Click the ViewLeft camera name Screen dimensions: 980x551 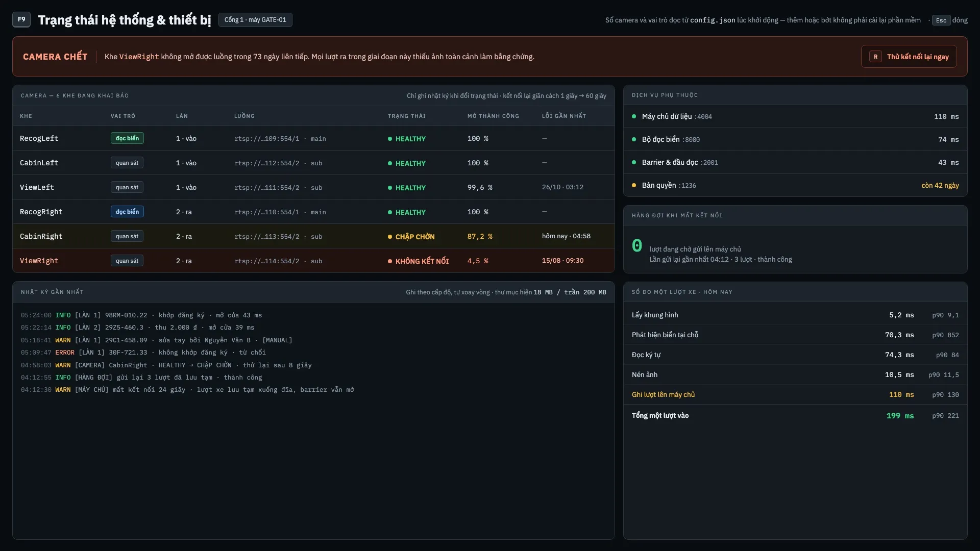pyautogui.click(x=37, y=187)
